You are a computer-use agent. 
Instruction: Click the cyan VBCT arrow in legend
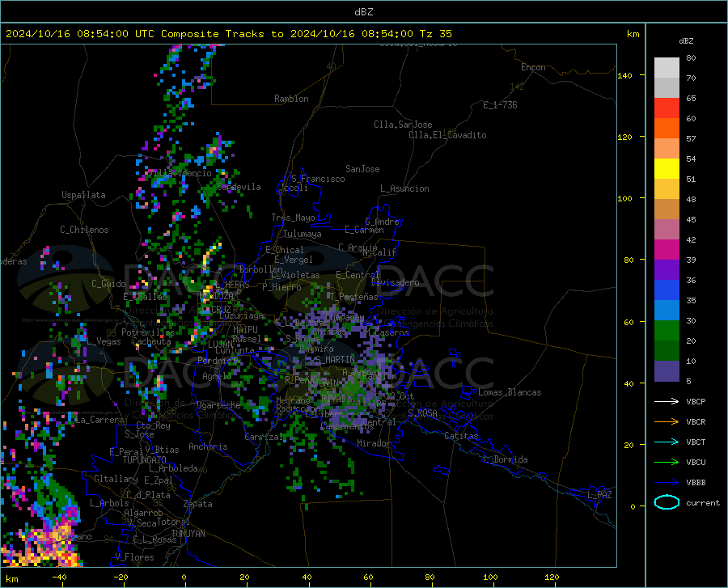pyautogui.click(x=667, y=442)
